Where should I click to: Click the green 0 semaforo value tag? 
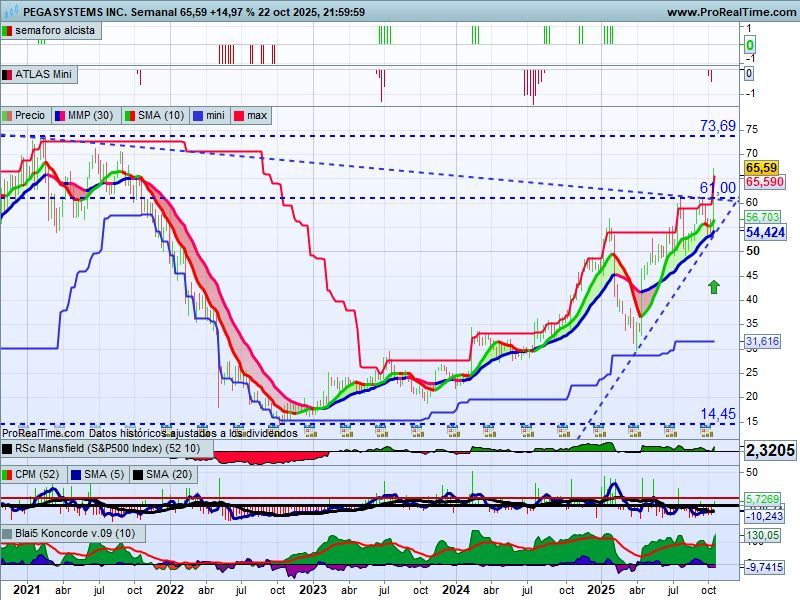(749, 45)
